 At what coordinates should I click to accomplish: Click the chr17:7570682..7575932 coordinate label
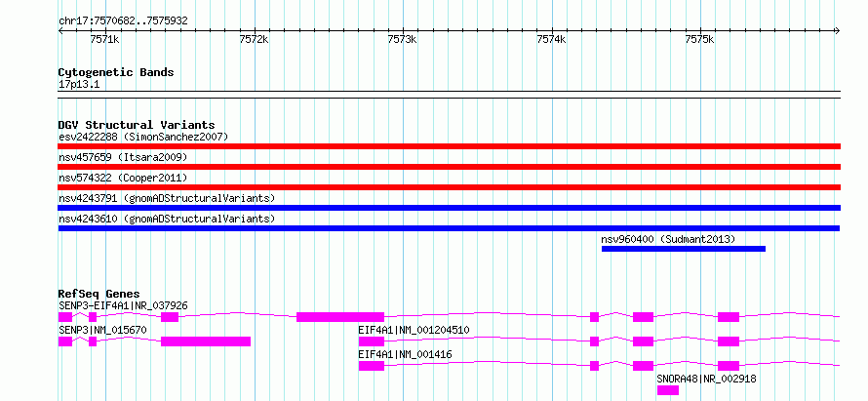tap(123, 21)
